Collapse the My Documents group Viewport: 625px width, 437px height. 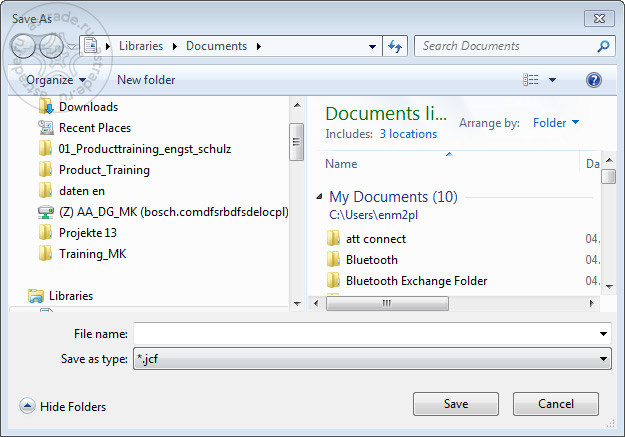click(319, 196)
